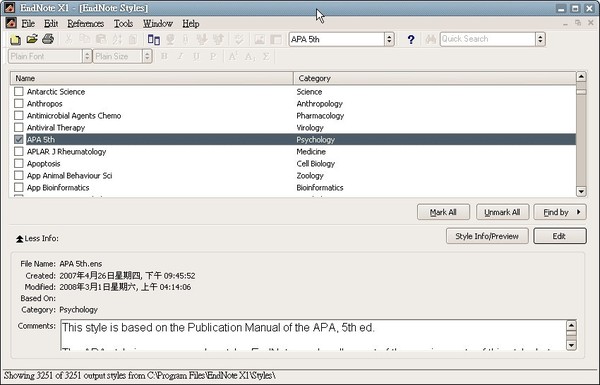The width and height of the screenshot is (600, 385).
Task: Open the Help menu
Action: coord(191,24)
